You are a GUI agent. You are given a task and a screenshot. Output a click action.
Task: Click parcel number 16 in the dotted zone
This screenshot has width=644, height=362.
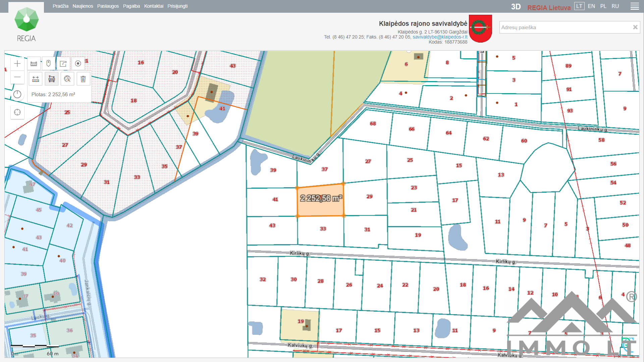pos(141,63)
